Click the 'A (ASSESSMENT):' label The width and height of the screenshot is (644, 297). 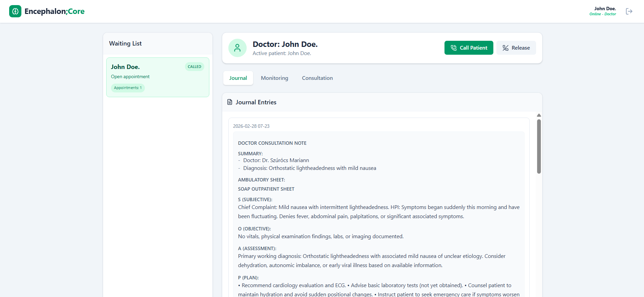[257, 248]
